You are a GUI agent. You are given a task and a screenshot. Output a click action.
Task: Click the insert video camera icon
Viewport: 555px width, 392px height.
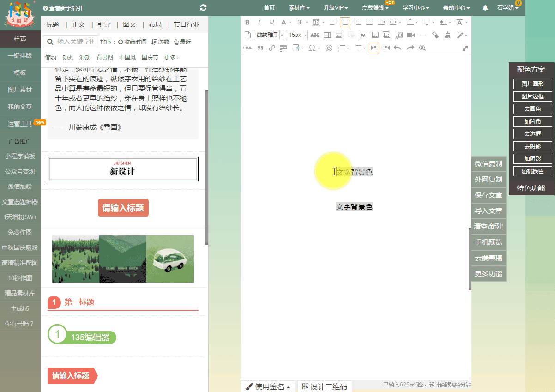coord(410,35)
